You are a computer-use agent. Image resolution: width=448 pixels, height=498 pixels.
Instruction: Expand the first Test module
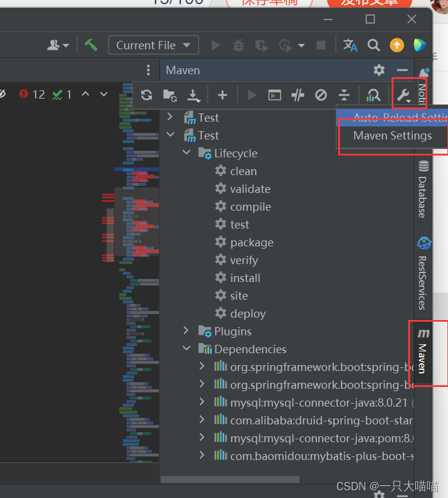(170, 117)
